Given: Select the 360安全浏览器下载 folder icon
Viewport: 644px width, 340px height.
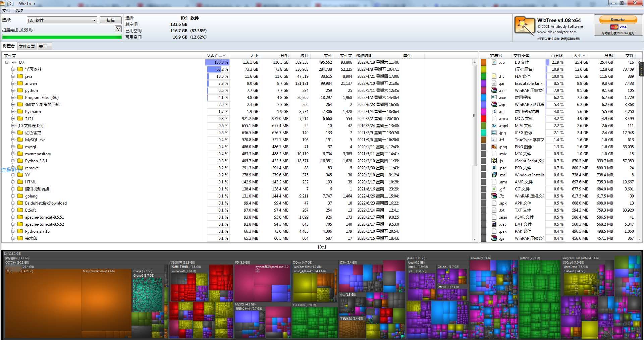Looking at the screenshot, I should 20,104.
